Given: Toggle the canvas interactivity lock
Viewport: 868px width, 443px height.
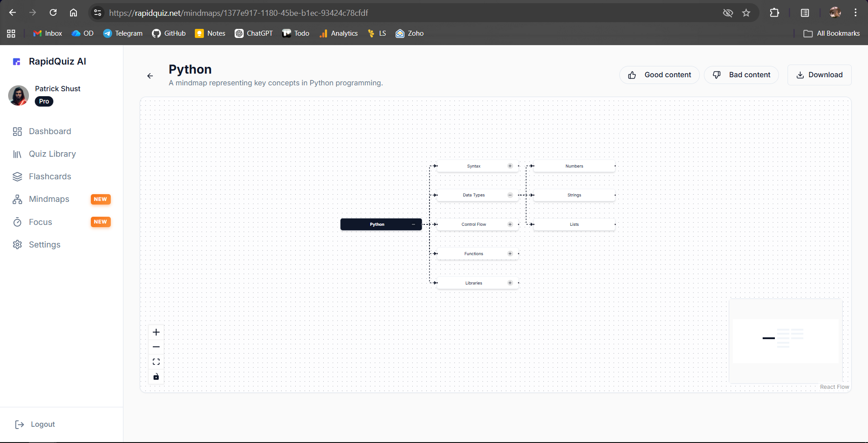Looking at the screenshot, I should [156, 377].
